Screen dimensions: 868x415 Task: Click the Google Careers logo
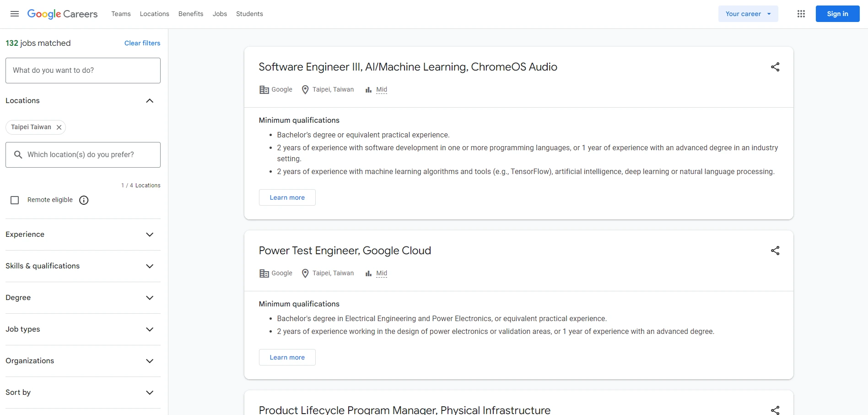click(62, 14)
